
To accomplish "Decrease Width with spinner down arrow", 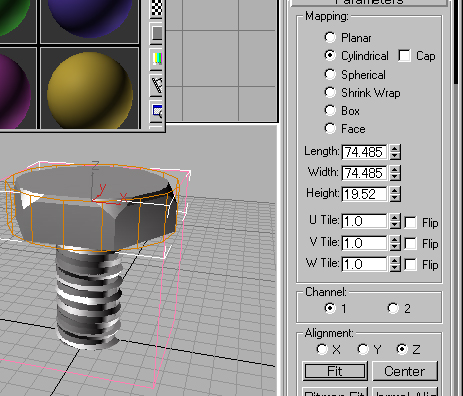I will point(395,177).
